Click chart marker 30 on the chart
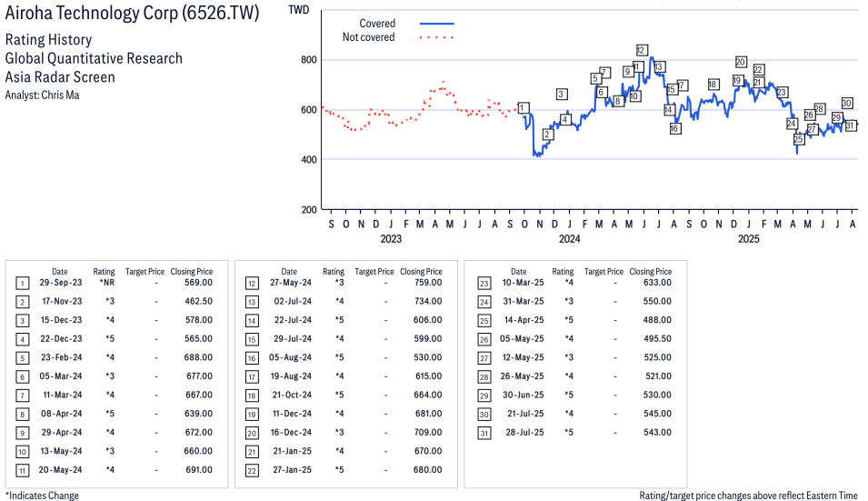The image size is (868, 501). [x=846, y=103]
